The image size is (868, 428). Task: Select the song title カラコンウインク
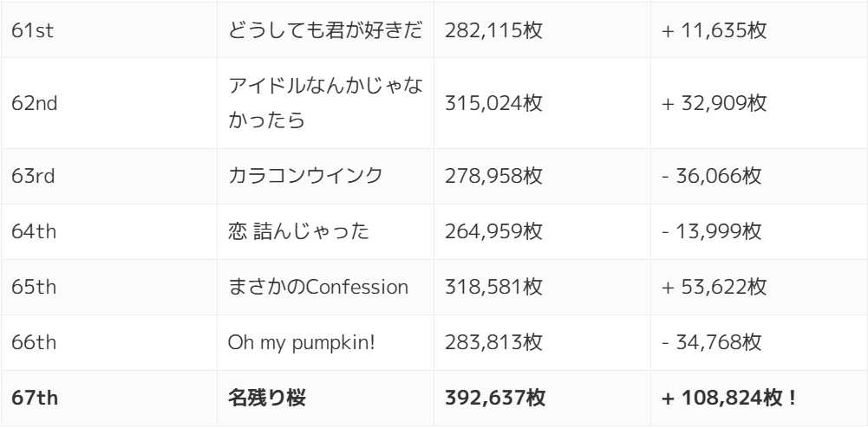(304, 177)
